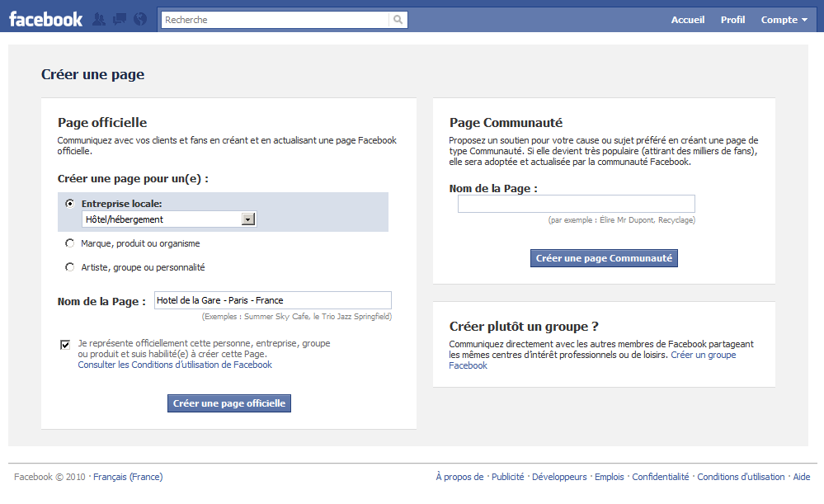This screenshot has height=504, width=824.
Task: Open the messages icon in header
Action: pyautogui.click(x=120, y=20)
